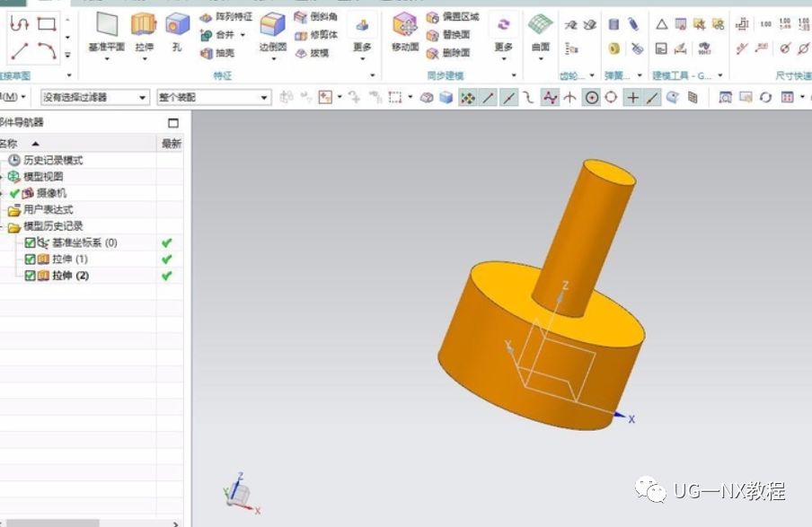Click the 最新 column header
The height and width of the screenshot is (527, 812).
click(x=171, y=144)
